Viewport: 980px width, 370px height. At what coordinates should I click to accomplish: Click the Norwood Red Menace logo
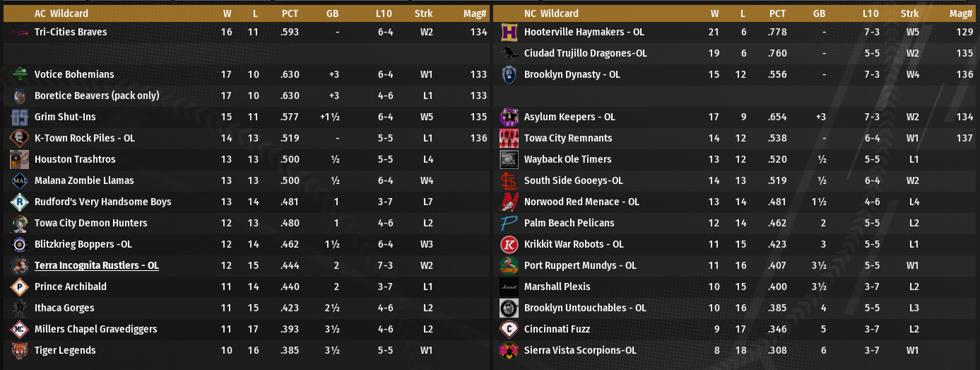click(509, 202)
